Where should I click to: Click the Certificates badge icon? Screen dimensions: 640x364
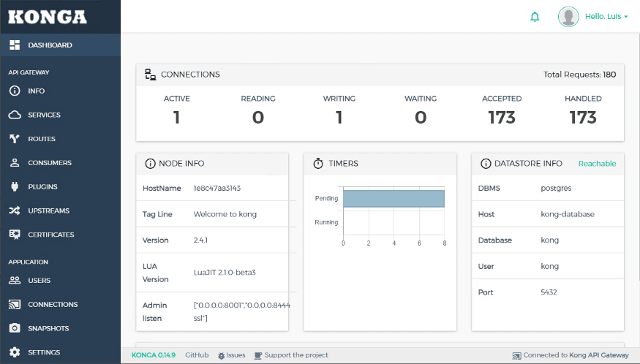coord(15,235)
